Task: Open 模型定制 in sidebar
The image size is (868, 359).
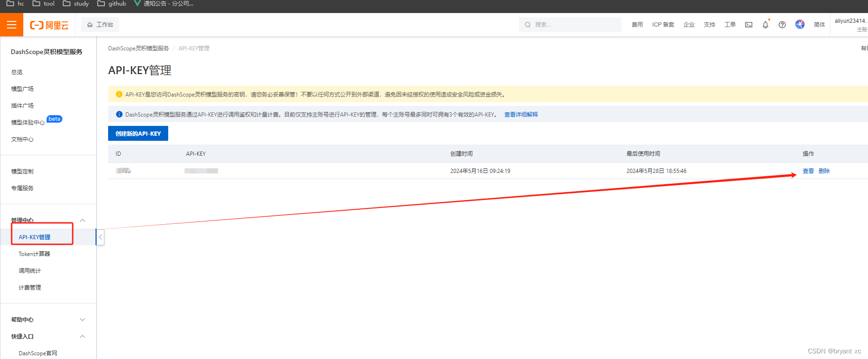Action: (22, 171)
